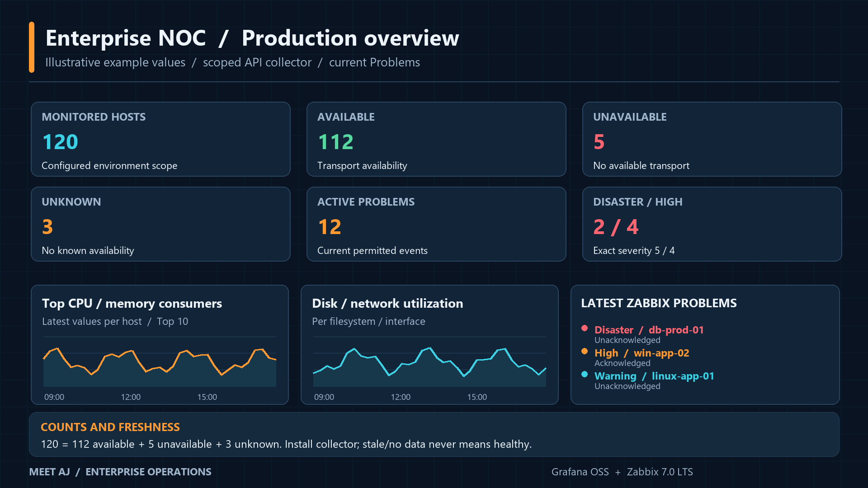The height and width of the screenshot is (488, 868).
Task: Click 'Latest values per host / Top 10' subtitle
Action: 115,321
